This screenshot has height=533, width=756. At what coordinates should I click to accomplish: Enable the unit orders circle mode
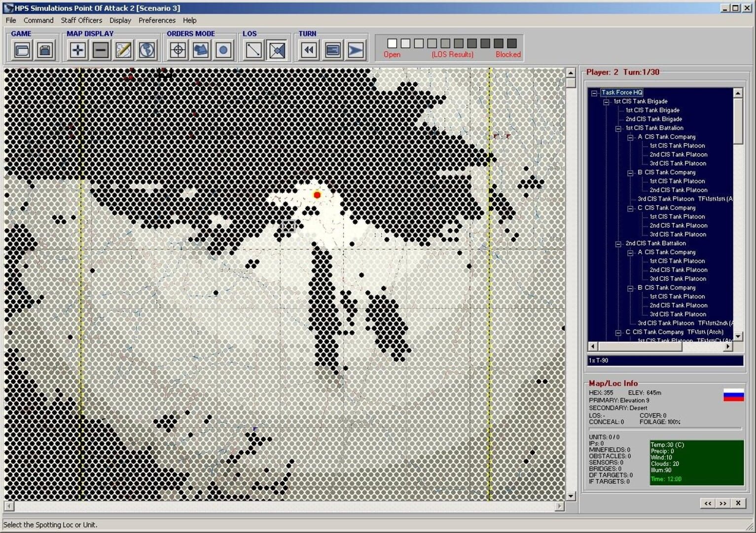point(223,49)
